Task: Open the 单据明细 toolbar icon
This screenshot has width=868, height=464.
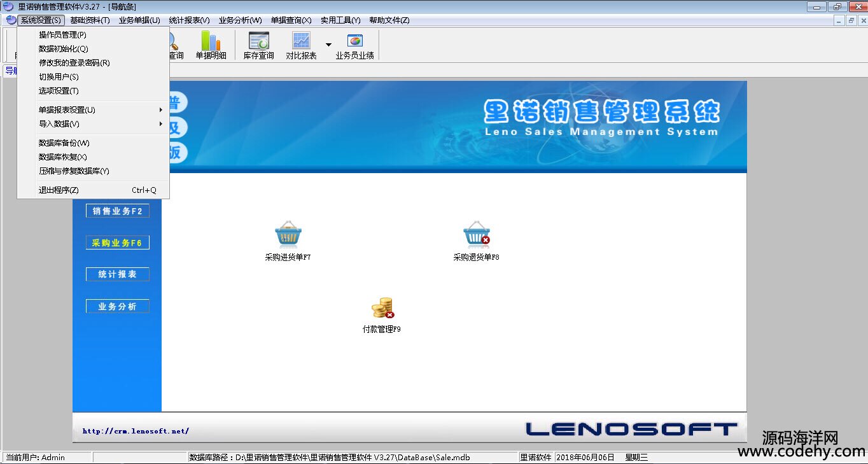Action: (x=211, y=45)
